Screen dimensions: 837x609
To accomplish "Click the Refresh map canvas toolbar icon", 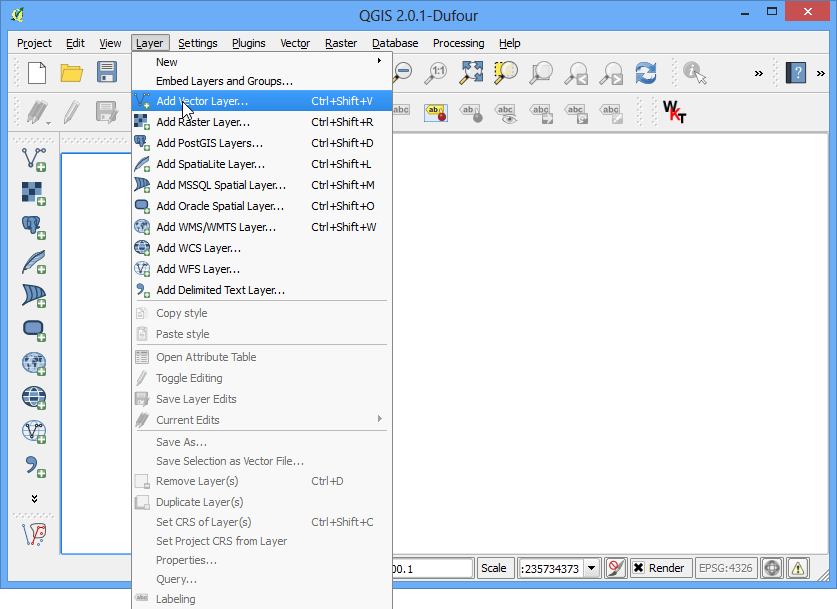I will coord(645,72).
